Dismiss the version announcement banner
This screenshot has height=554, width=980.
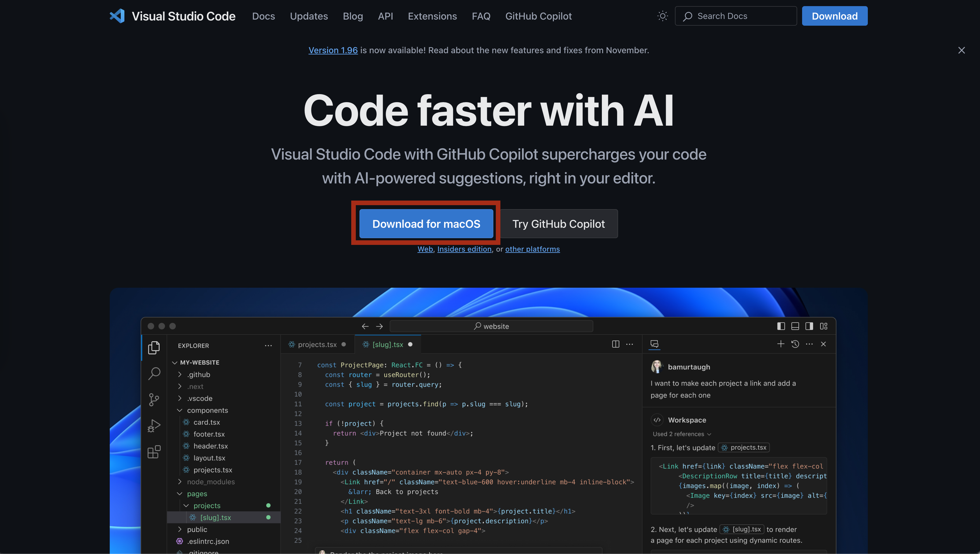click(961, 50)
